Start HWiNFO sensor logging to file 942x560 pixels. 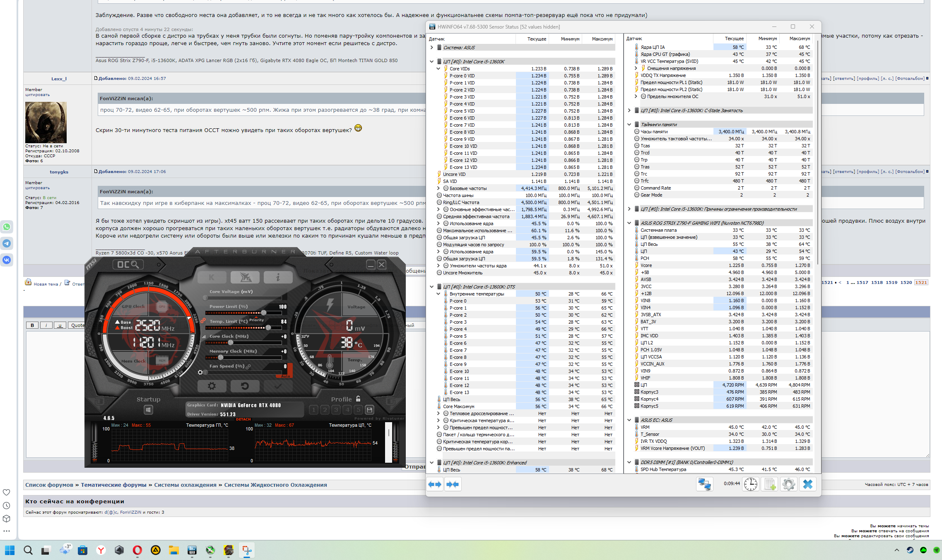tap(770, 484)
